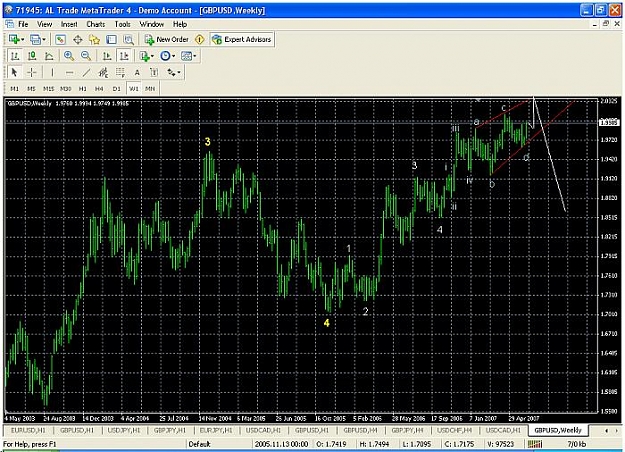
Task: Switch to the EURUSD,H1 chart tab
Action: (x=28, y=430)
